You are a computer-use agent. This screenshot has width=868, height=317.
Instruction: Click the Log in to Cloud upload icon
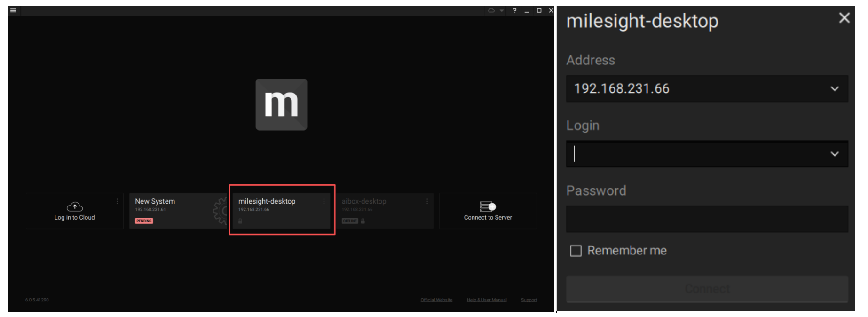[x=74, y=206]
